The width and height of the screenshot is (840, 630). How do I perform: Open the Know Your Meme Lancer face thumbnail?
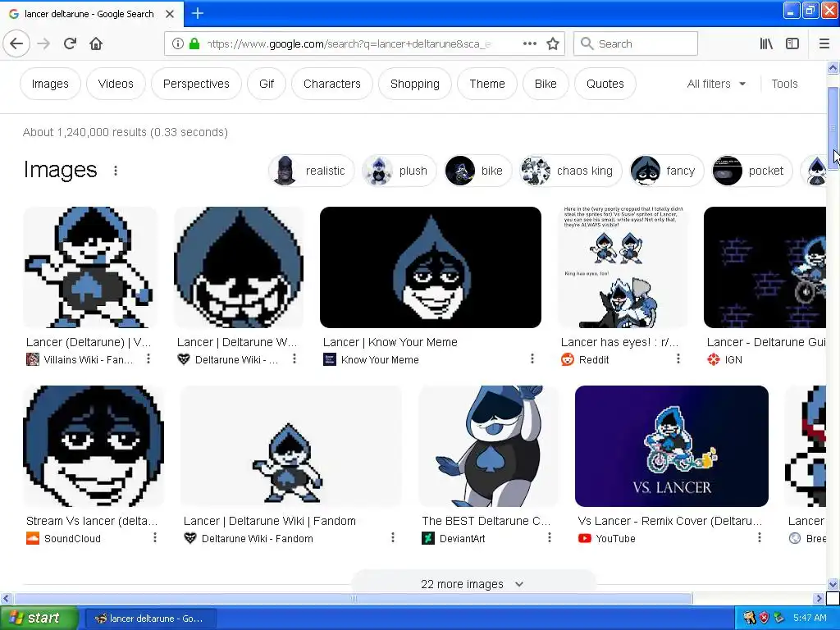click(430, 267)
